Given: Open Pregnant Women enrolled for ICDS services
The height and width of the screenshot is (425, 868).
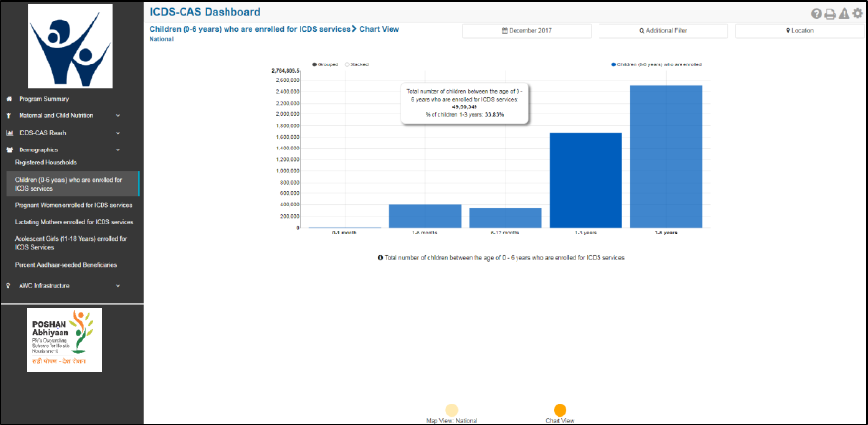Looking at the screenshot, I should click(73, 205).
